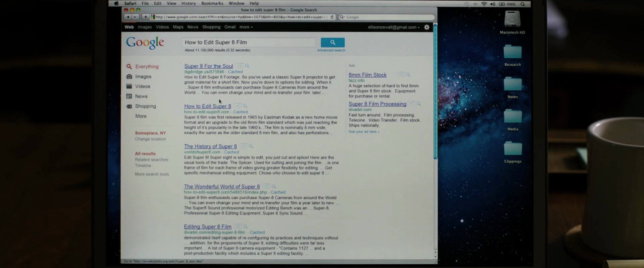
Task: Preview The History of Super 8 result
Action: click(x=251, y=146)
